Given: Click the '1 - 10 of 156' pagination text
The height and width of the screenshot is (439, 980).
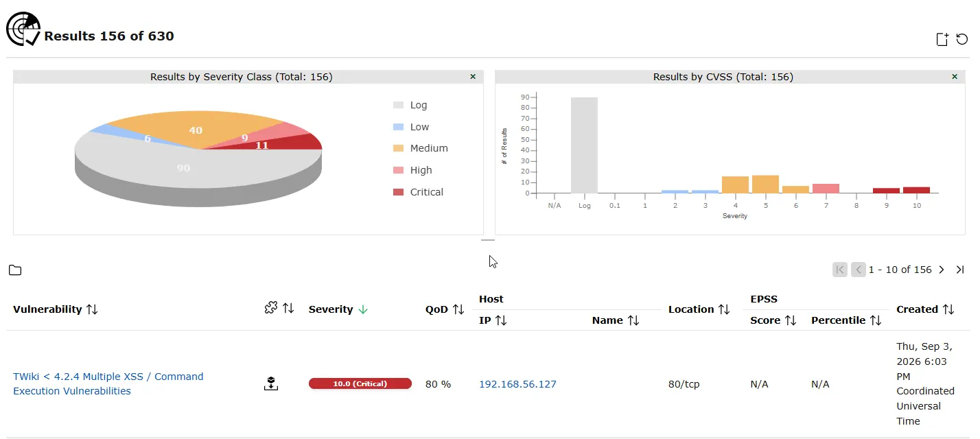Looking at the screenshot, I should point(900,270).
